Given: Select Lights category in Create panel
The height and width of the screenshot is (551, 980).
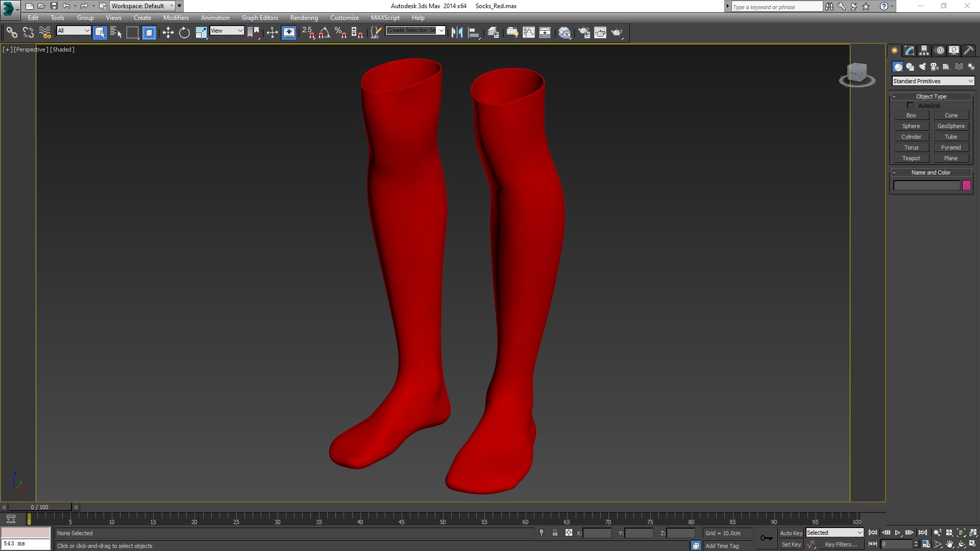Looking at the screenshot, I should tap(922, 67).
